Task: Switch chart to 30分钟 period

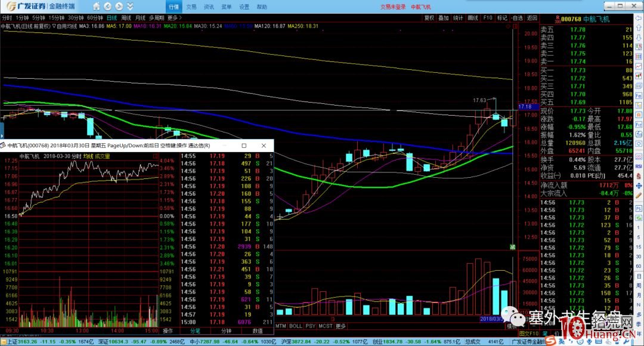Action: pyautogui.click(x=76, y=18)
